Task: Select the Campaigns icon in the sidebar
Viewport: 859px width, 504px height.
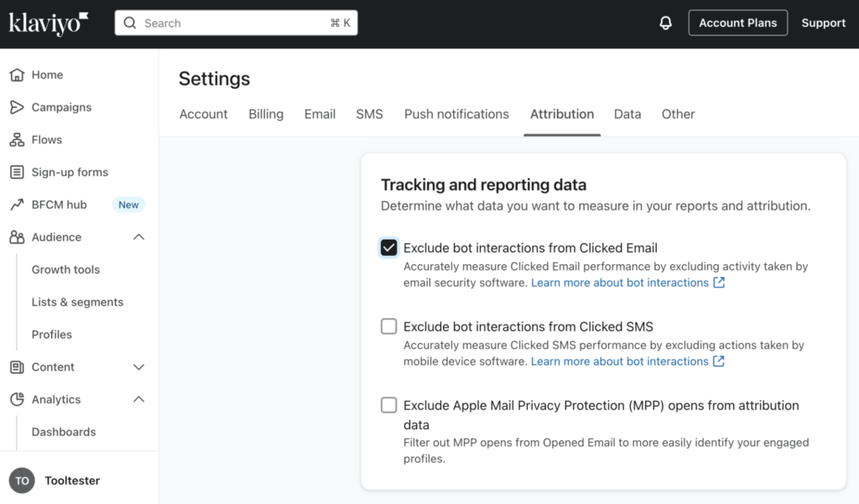Action: click(19, 107)
